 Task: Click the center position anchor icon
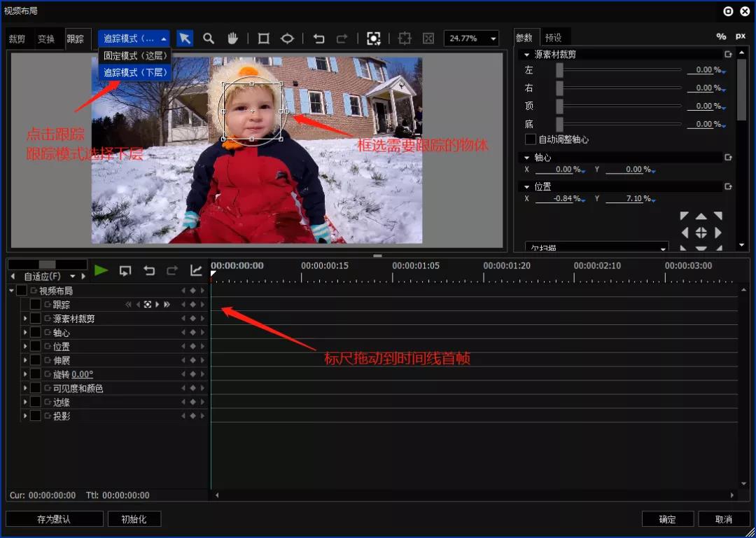click(701, 233)
